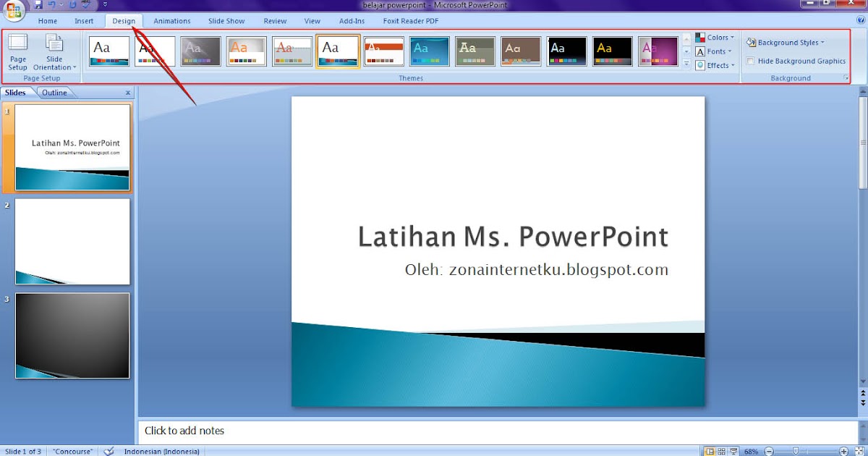Expand the theme Colors dropdown
The image size is (868, 456).
(x=715, y=38)
